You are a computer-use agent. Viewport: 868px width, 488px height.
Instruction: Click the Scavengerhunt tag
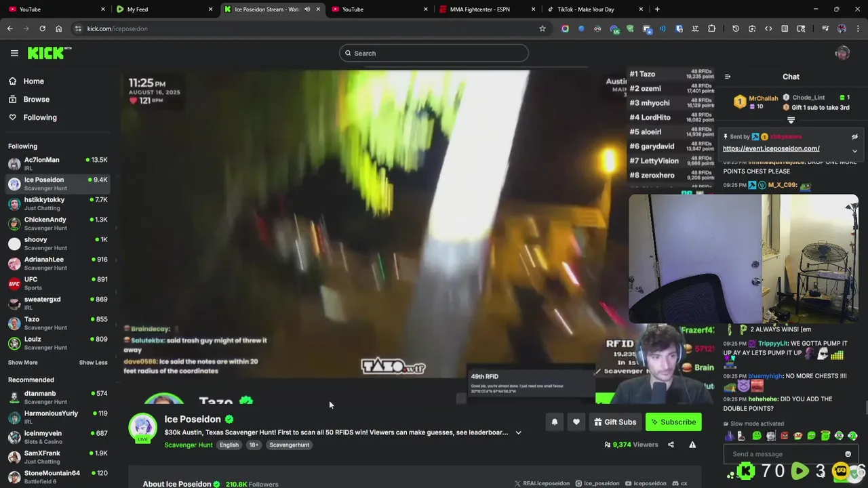pos(289,445)
